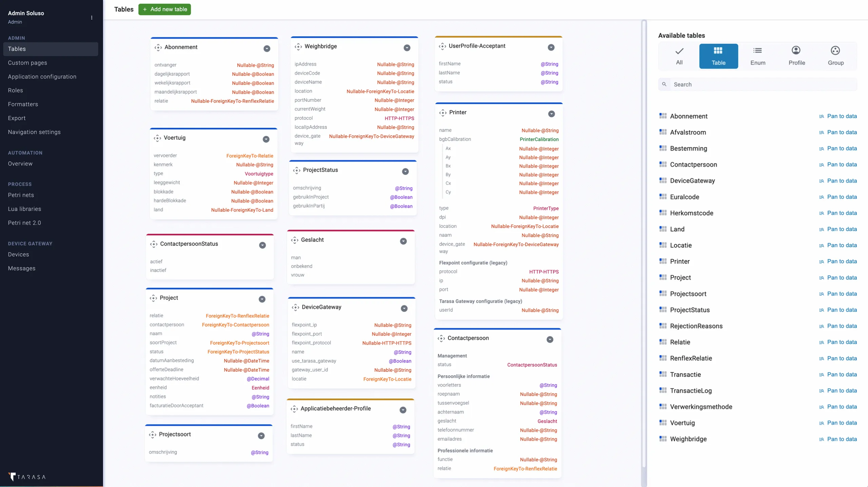
Task: Switch filter to Enum types
Action: click(757, 56)
